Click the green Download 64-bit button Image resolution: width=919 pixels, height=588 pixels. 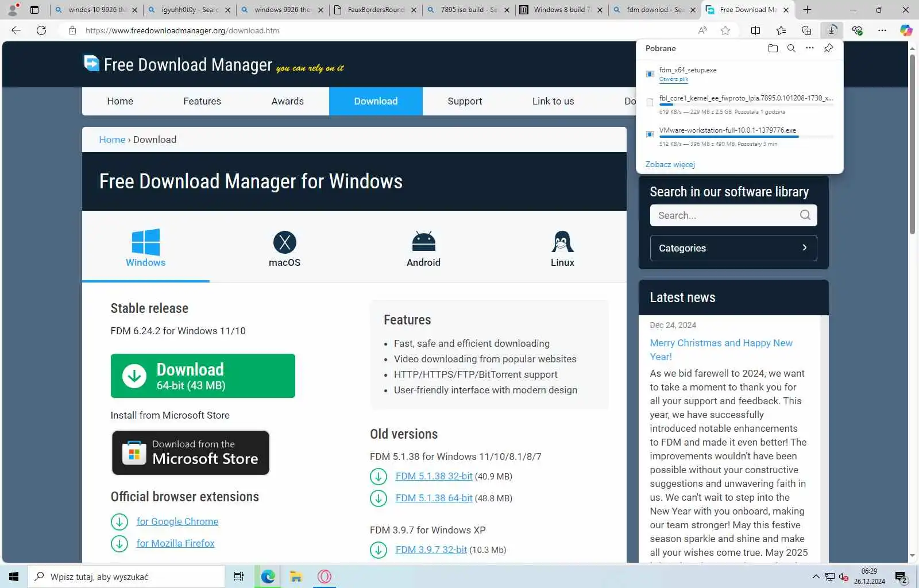(203, 376)
